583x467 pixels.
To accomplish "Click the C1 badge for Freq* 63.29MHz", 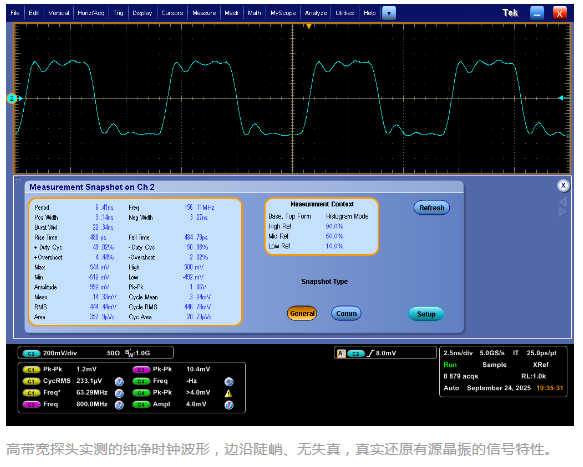I will click(31, 393).
